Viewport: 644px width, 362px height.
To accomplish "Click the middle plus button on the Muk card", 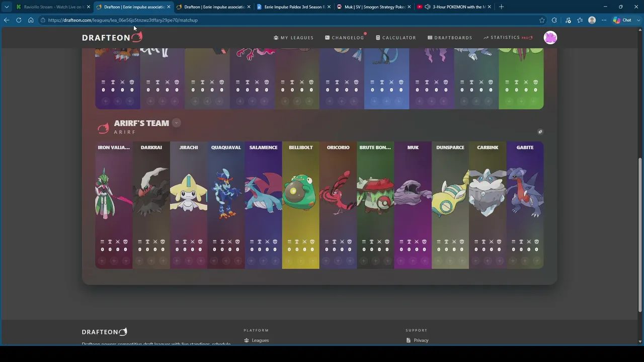I will pyautogui.click(x=413, y=260).
